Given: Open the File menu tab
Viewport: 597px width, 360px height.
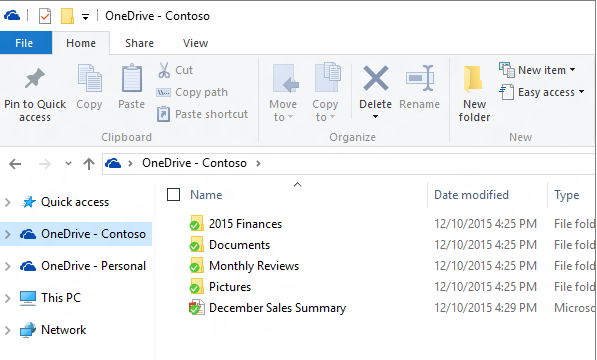Looking at the screenshot, I should point(25,43).
